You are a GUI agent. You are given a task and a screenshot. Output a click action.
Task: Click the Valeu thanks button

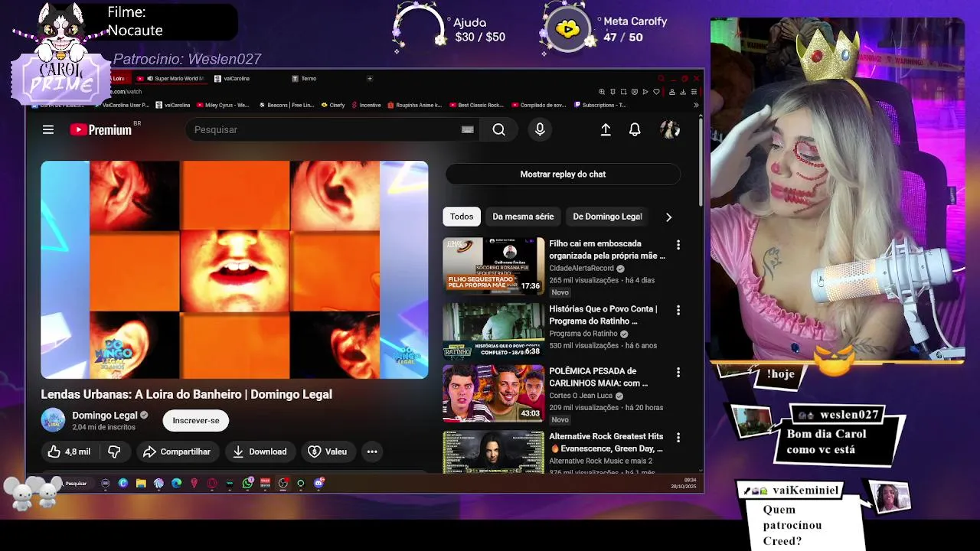(328, 452)
